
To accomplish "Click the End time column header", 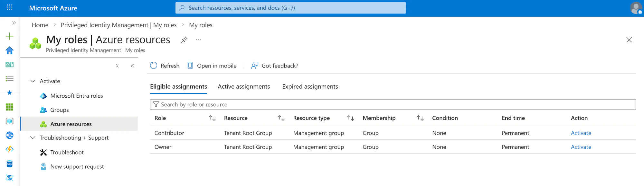I will pos(513,118).
